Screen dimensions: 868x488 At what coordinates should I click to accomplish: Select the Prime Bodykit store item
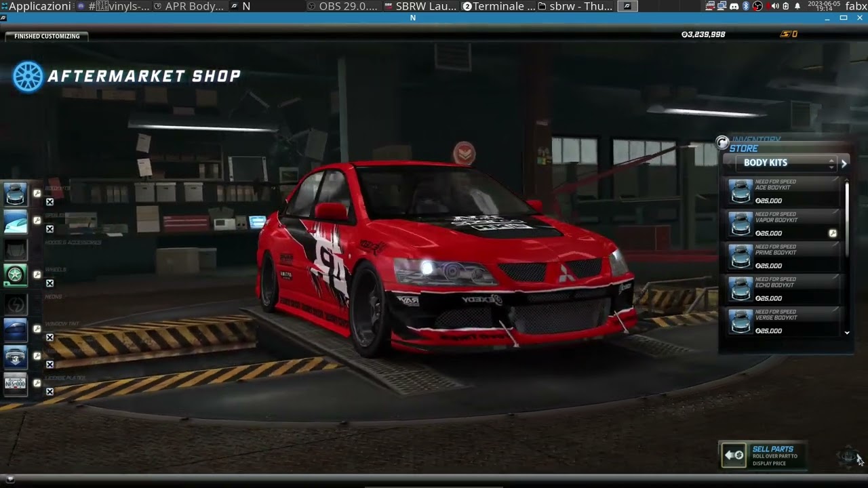tap(783, 257)
